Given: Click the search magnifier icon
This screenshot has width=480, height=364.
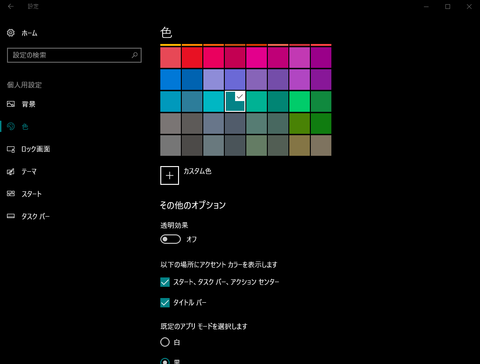Looking at the screenshot, I should click(135, 55).
